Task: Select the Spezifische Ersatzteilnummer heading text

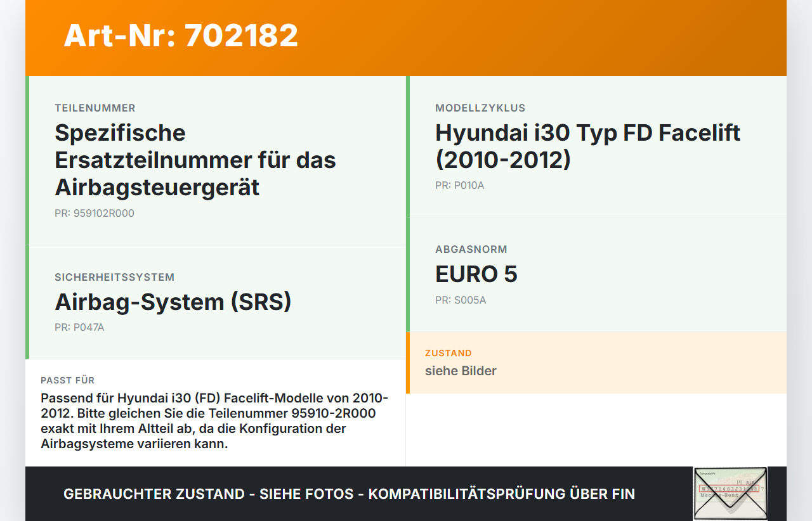Action: 195,160
